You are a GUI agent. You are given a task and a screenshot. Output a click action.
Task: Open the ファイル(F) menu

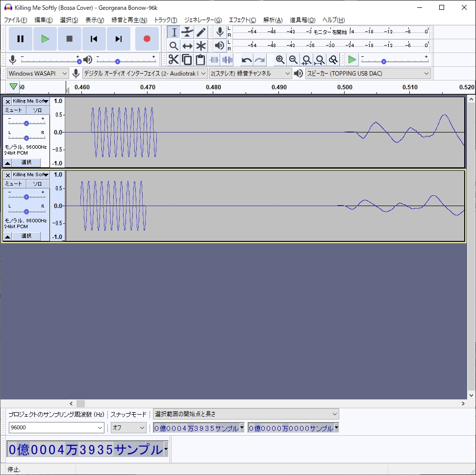15,20
